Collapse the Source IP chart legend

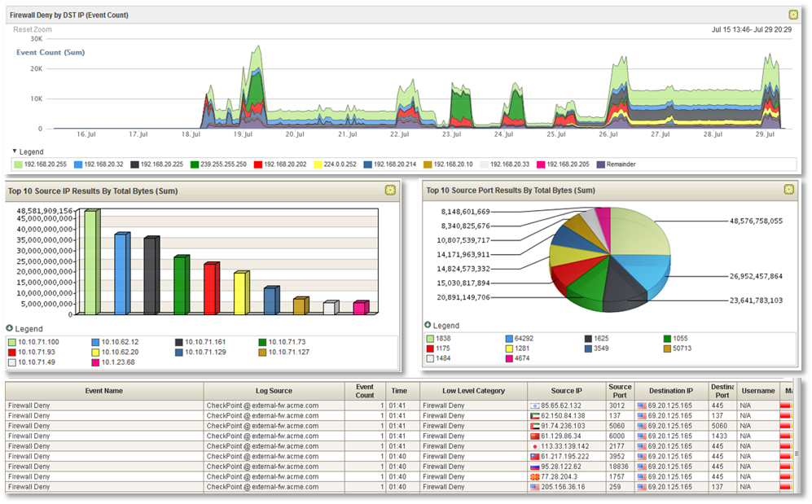click(x=9, y=328)
